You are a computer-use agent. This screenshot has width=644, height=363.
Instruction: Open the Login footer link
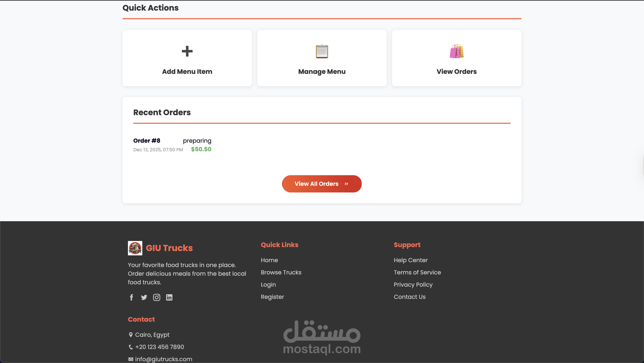[268, 285]
